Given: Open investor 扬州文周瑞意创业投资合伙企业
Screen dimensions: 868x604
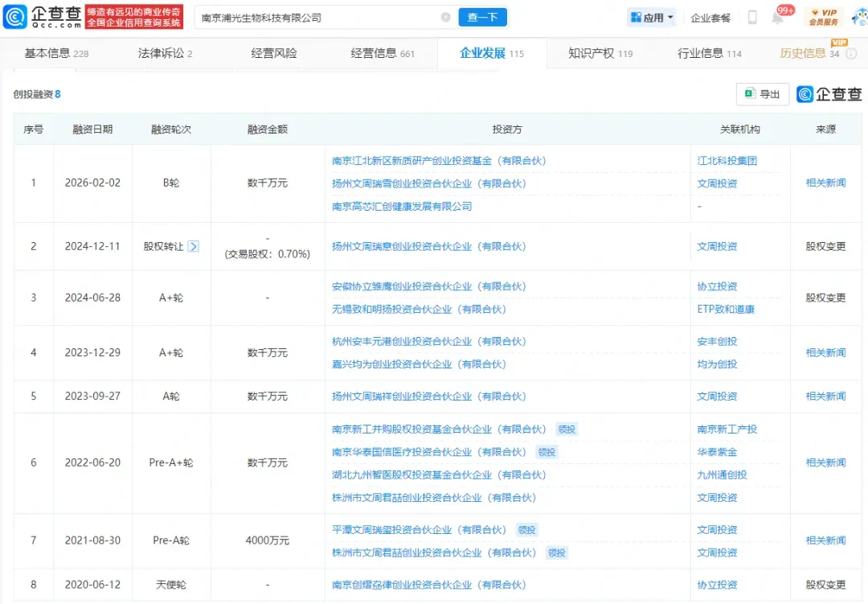Looking at the screenshot, I should pyautogui.click(x=429, y=247).
